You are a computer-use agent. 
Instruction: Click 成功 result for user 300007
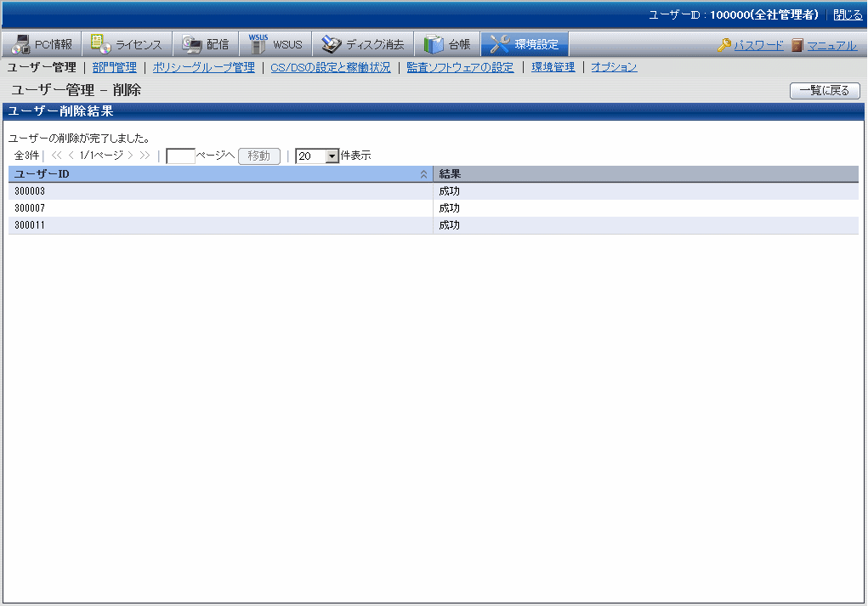450,208
